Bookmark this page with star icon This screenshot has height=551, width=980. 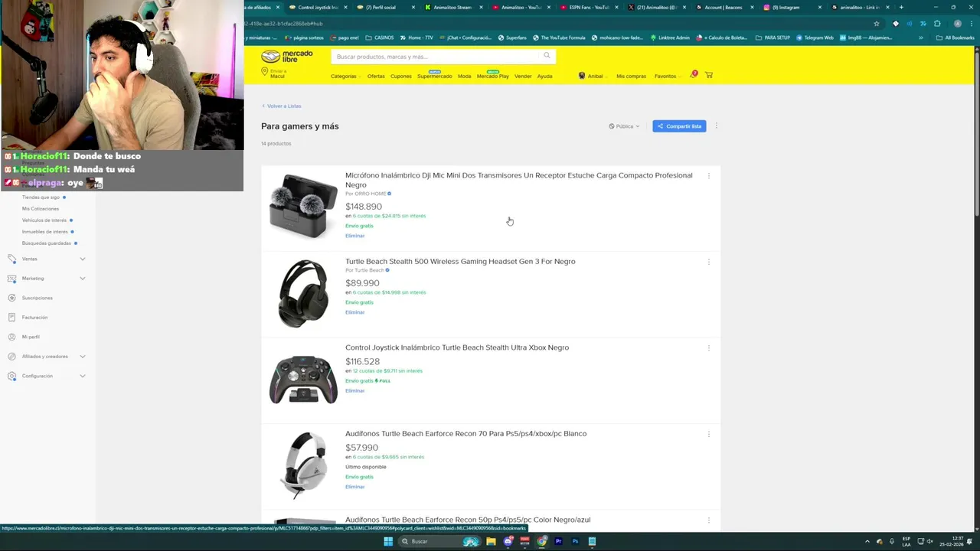pyautogui.click(x=877, y=24)
